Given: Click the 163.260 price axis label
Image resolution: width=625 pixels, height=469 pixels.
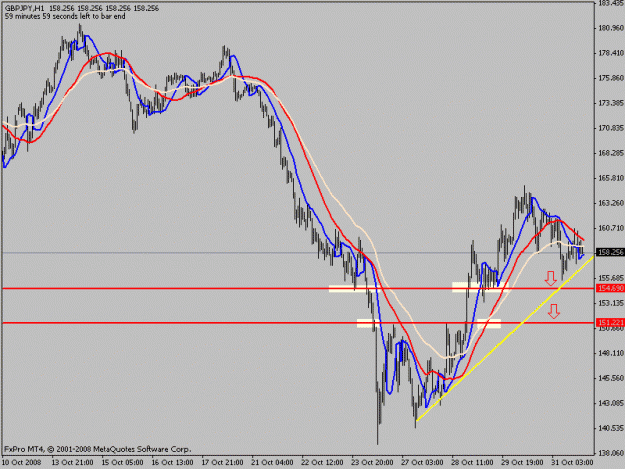Looking at the screenshot, I should click(x=611, y=203).
